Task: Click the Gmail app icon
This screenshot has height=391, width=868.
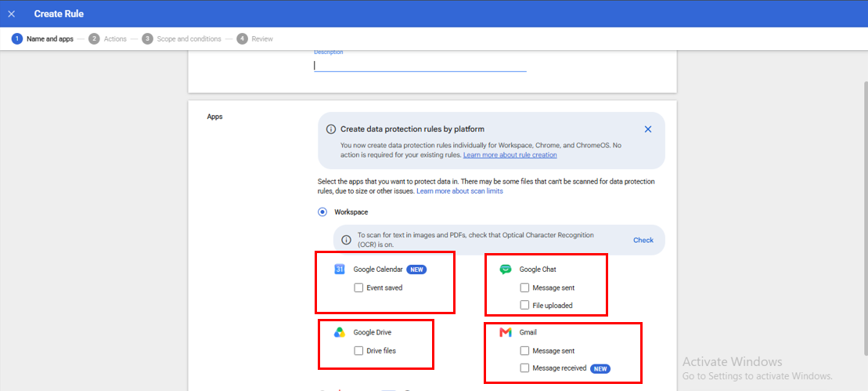Action: 506,332
